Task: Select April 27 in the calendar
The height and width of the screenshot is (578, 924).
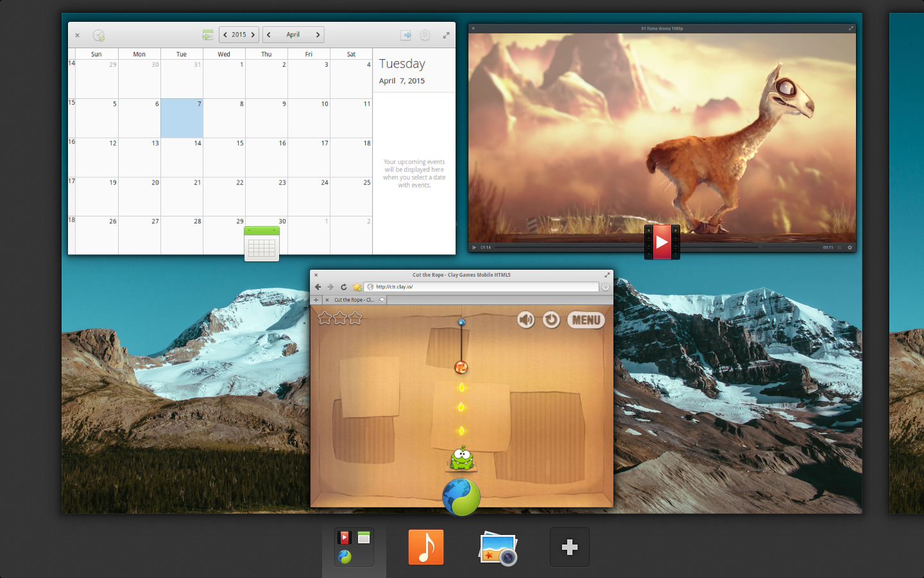Action: (139, 235)
